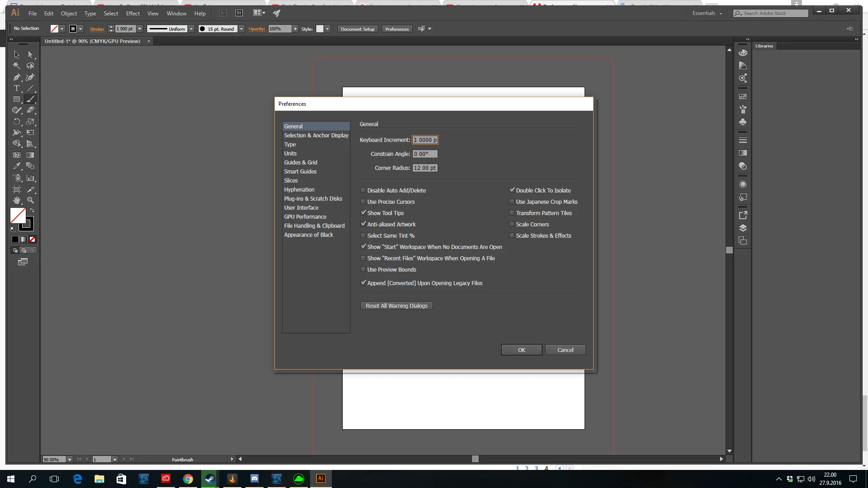Select the Pen tool
The image size is (868, 488).
[x=17, y=77]
